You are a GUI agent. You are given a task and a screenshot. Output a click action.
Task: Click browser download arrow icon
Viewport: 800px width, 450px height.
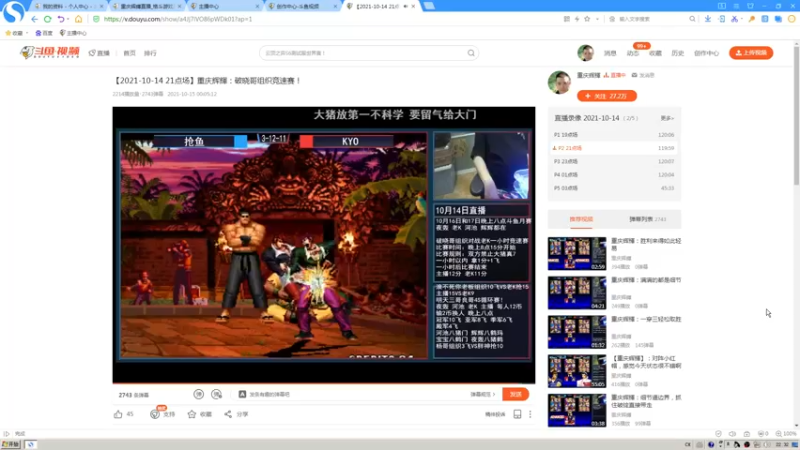(708, 19)
